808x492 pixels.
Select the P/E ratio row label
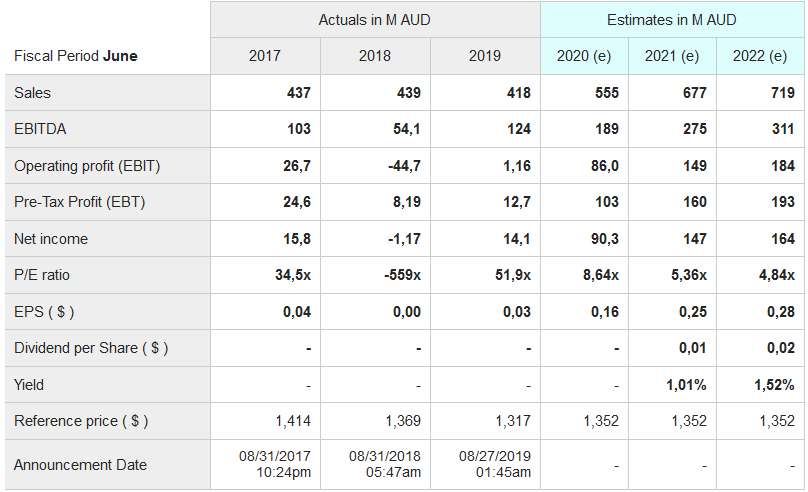coord(42,275)
